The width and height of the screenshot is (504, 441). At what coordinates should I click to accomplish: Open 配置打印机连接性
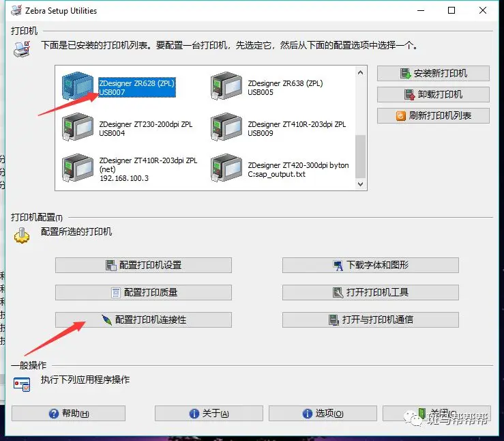click(x=143, y=319)
